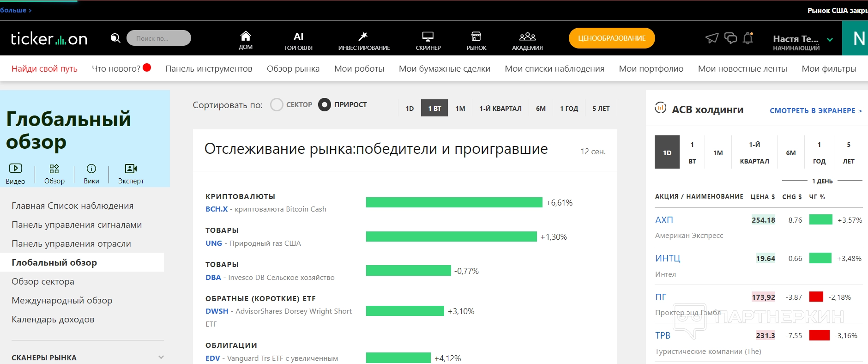Open Главная Список наблюдения in sidebar
Image resolution: width=868 pixels, height=364 pixels.
(x=72, y=206)
